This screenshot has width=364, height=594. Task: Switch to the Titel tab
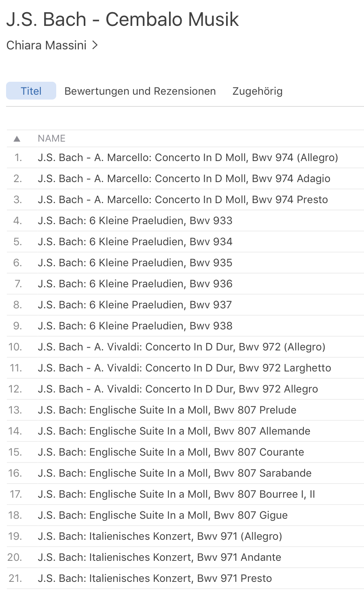31,91
